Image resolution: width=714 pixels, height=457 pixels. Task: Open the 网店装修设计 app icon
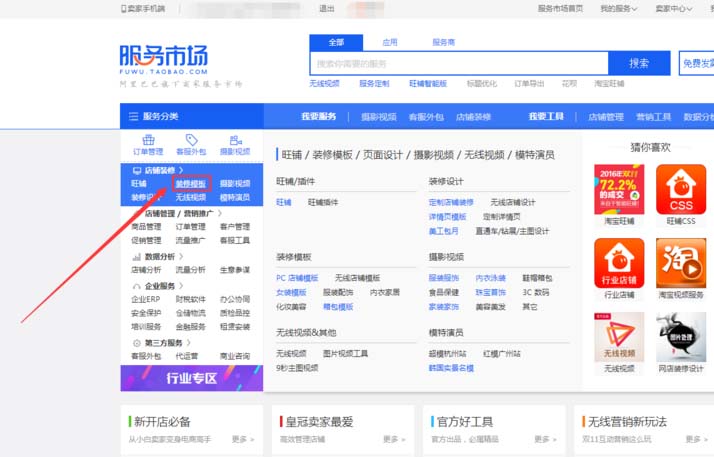coord(681,337)
